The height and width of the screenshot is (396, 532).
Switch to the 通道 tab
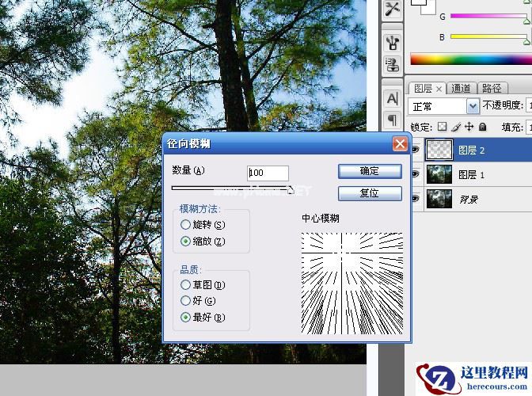tap(461, 89)
